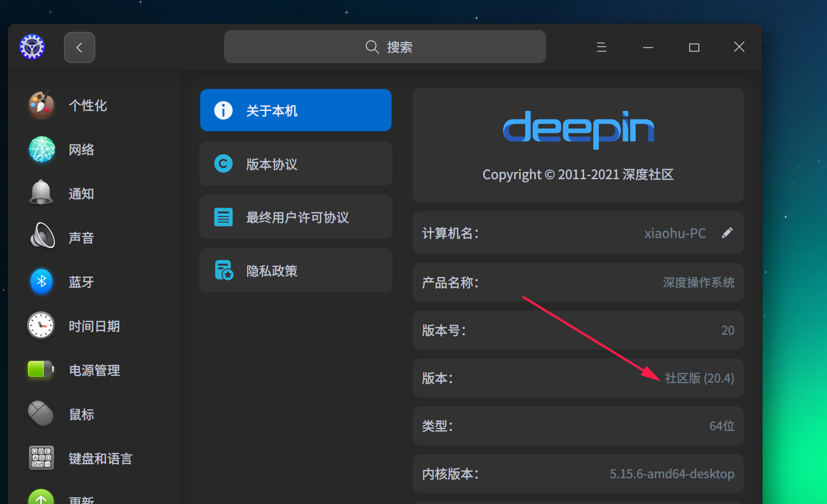
Task: Open the hamburger main menu
Action: click(601, 47)
